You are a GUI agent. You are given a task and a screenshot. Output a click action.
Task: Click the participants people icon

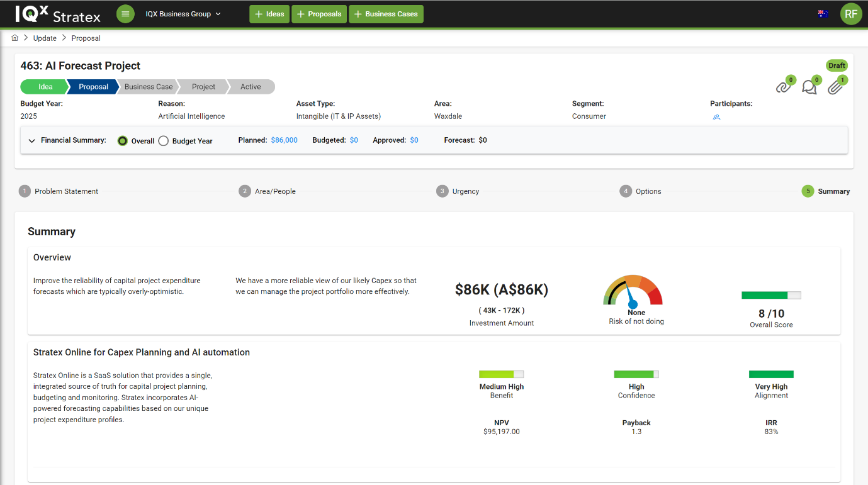tap(716, 117)
